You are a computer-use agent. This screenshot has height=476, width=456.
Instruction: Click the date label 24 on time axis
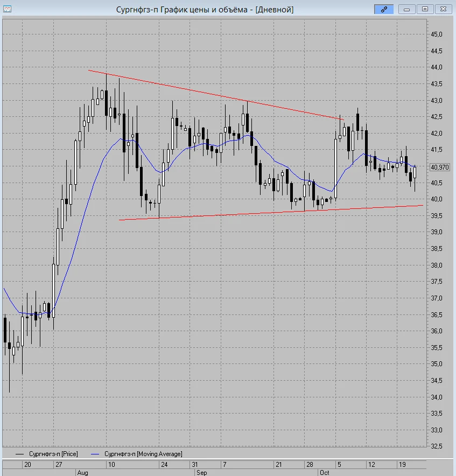point(164,465)
